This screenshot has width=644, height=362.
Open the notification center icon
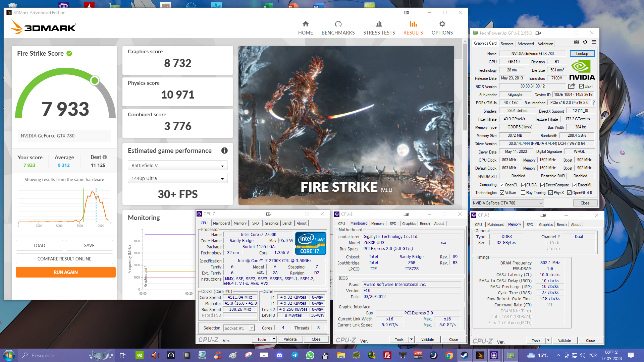631,355
